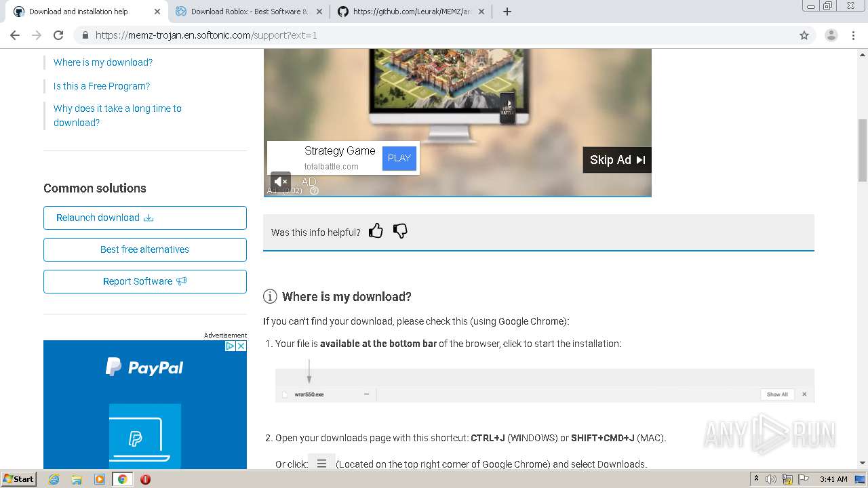The height and width of the screenshot is (488, 868).
Task: Click the ad info question mark icon
Action: pyautogui.click(x=314, y=191)
